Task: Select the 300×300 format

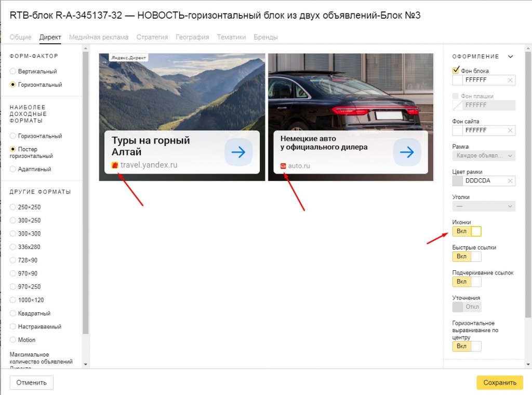Action: [13, 233]
